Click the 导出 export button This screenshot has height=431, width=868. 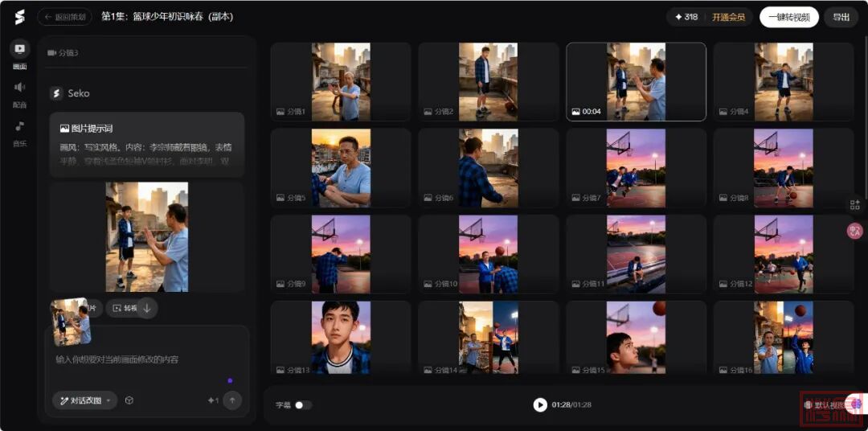coord(841,17)
